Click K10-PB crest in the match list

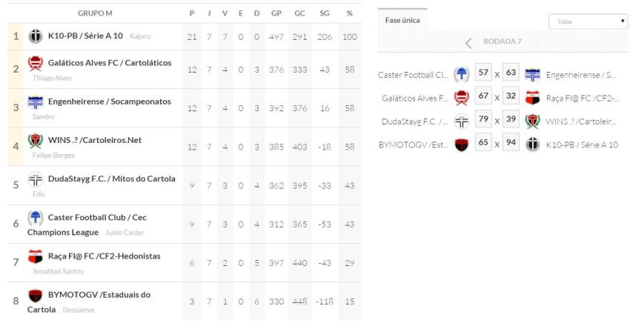pos(532,144)
